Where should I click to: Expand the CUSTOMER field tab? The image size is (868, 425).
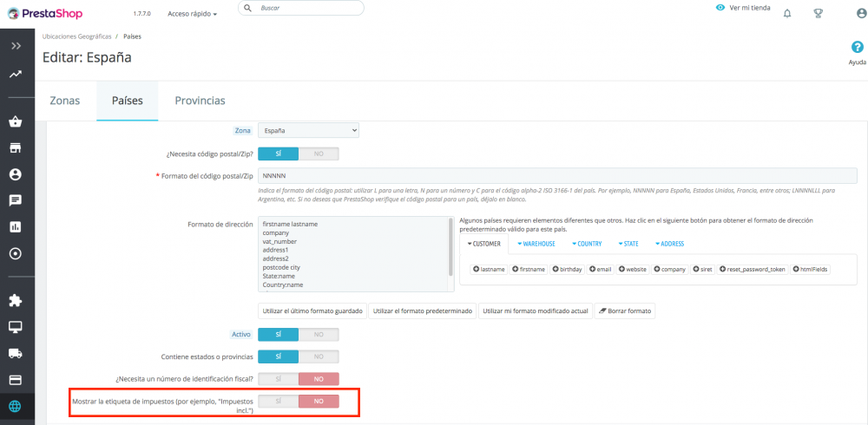(x=483, y=244)
